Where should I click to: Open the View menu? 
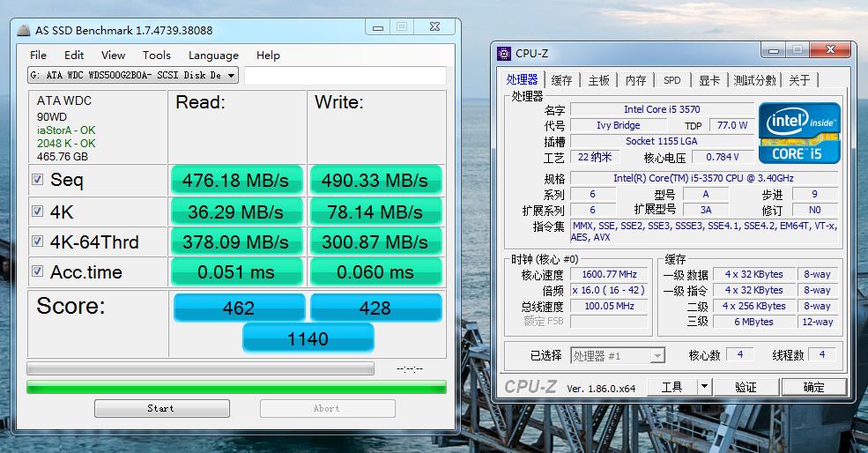click(113, 55)
